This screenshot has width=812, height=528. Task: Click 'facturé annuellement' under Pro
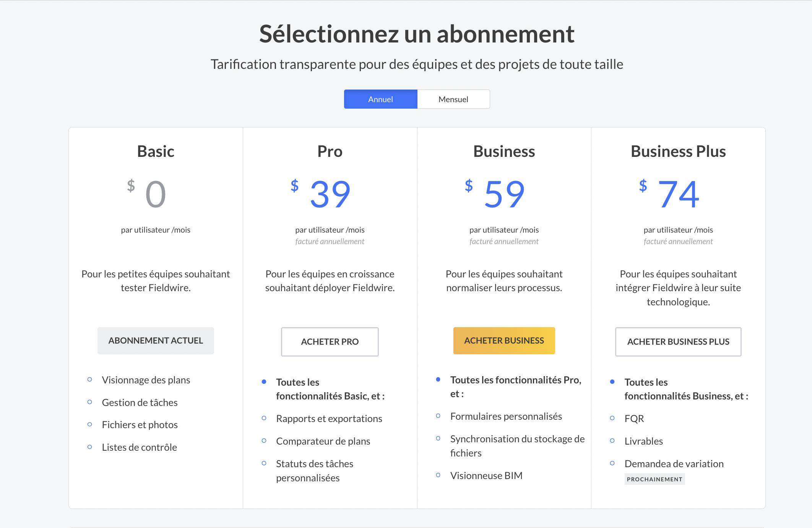pos(330,241)
